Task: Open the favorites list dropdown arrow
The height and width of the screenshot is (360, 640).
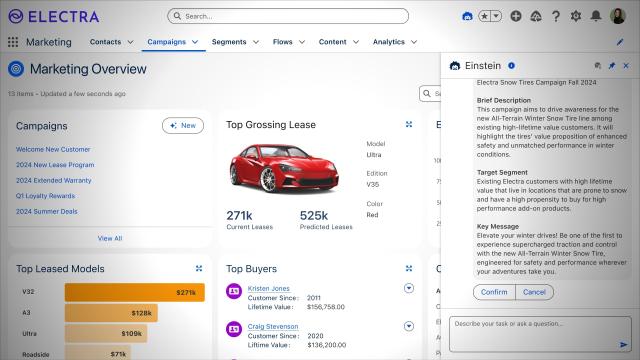Action: pyautogui.click(x=496, y=16)
